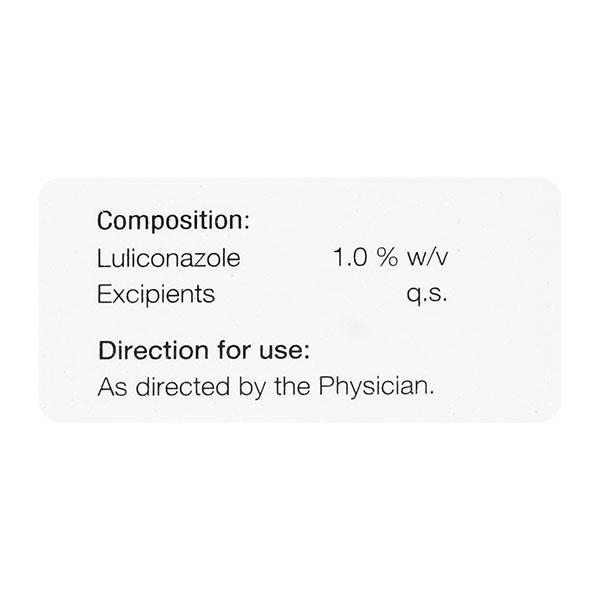Screen dimensions: 600x600
Task: Click the "As directed by the Physician." line
Action: click(x=265, y=387)
